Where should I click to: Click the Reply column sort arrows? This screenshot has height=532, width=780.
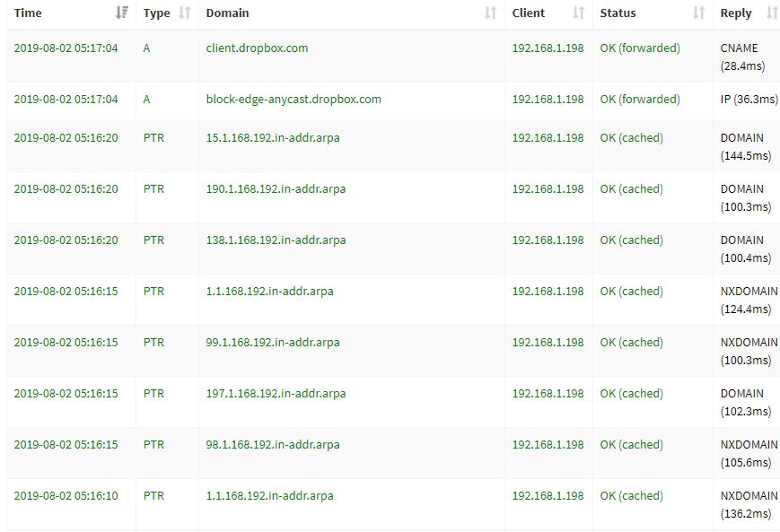coord(772,13)
